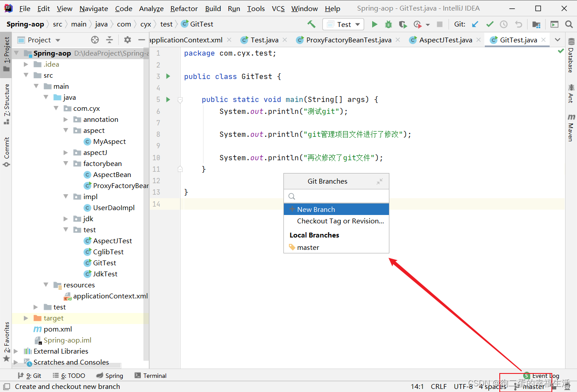Open the Ant tool window

point(571,93)
